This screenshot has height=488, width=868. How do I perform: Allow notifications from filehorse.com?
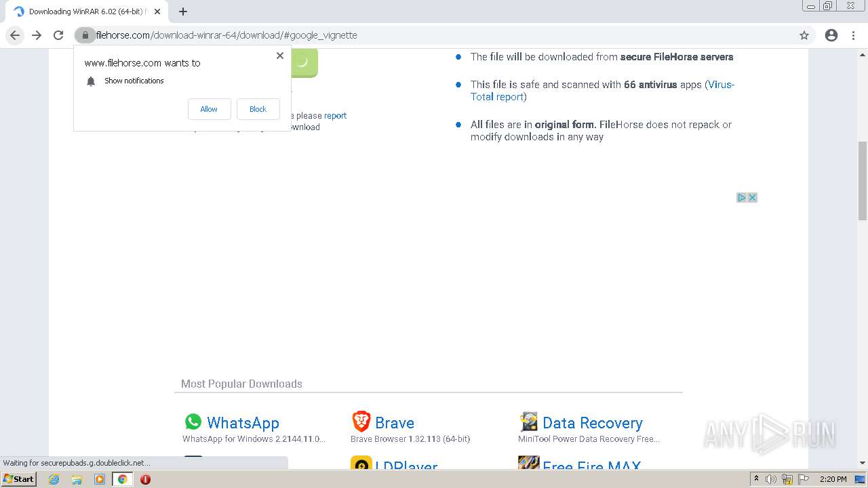[209, 109]
